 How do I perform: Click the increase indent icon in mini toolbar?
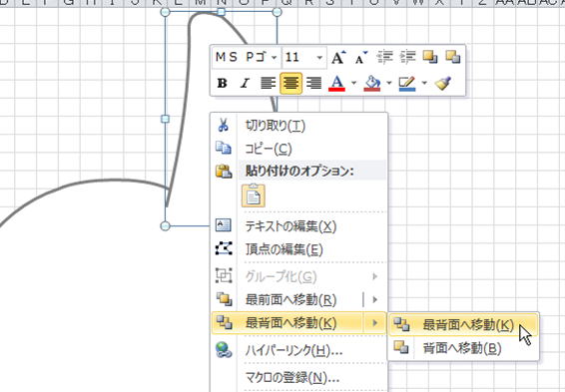[x=408, y=57]
